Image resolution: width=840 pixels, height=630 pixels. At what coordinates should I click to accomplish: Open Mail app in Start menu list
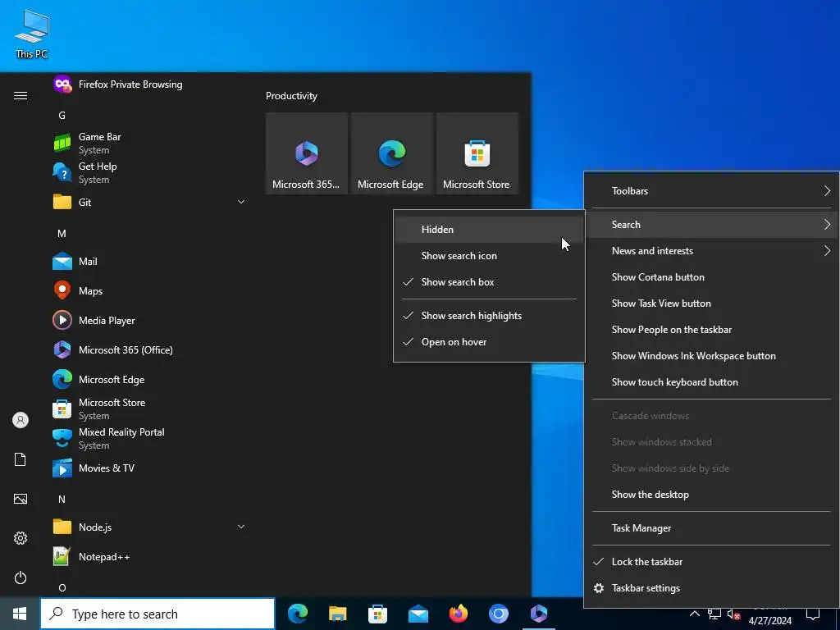(150, 262)
